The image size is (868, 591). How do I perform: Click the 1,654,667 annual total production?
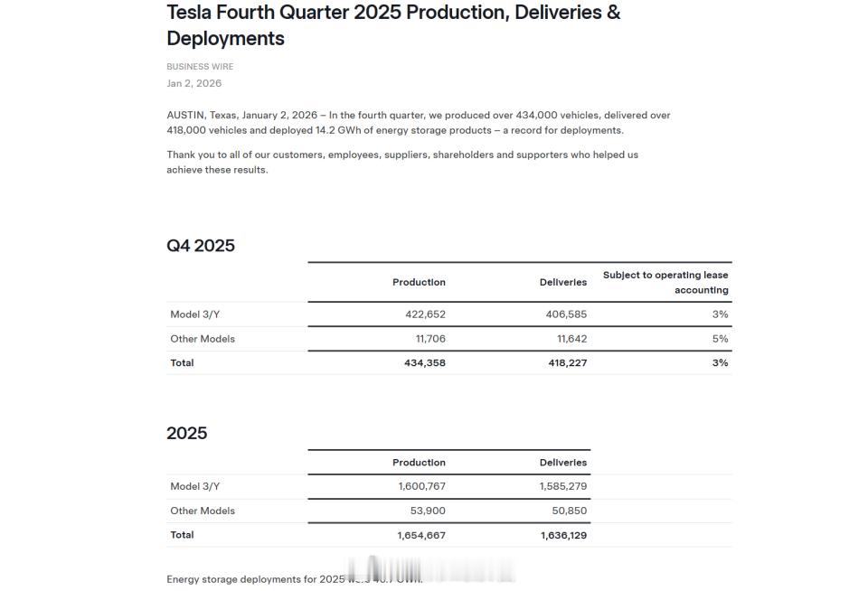(x=420, y=535)
